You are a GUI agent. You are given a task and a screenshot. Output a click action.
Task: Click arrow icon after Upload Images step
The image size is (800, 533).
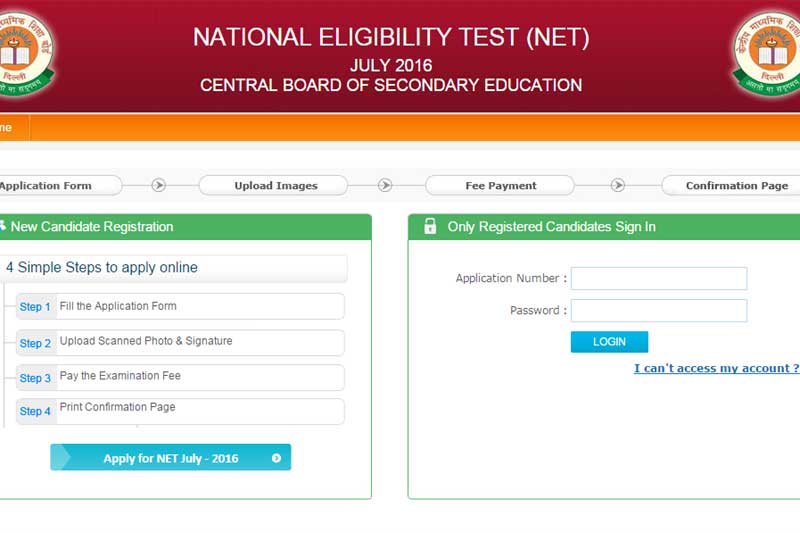(x=385, y=185)
